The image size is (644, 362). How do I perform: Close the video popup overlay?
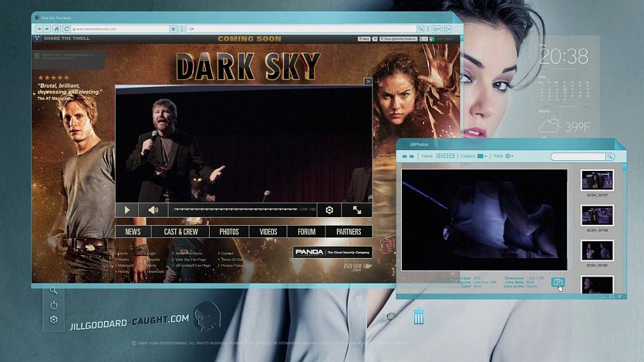point(368,81)
